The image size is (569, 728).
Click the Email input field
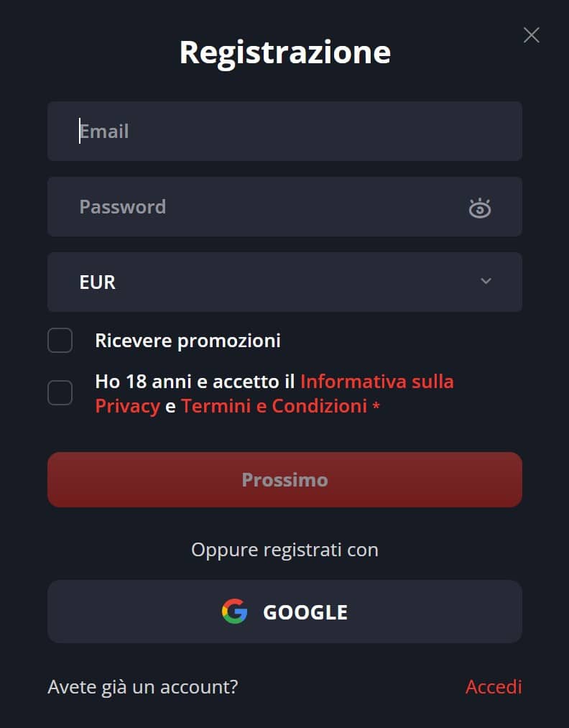284,132
